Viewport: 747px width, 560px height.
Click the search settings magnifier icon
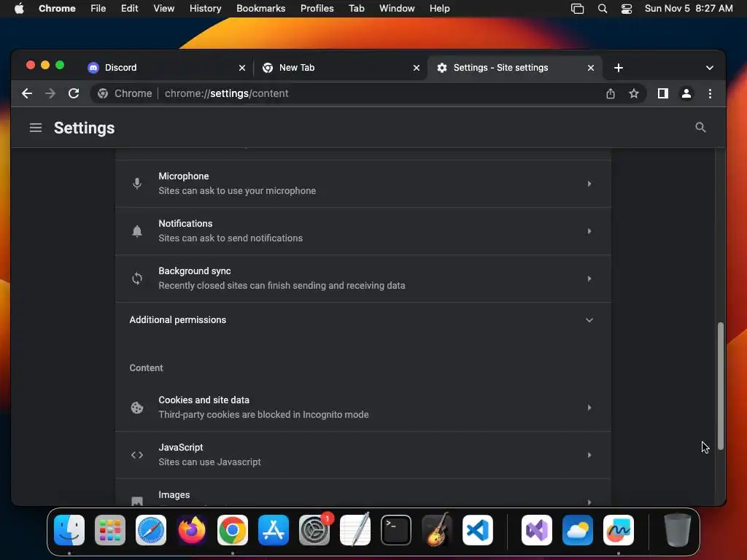(x=700, y=127)
